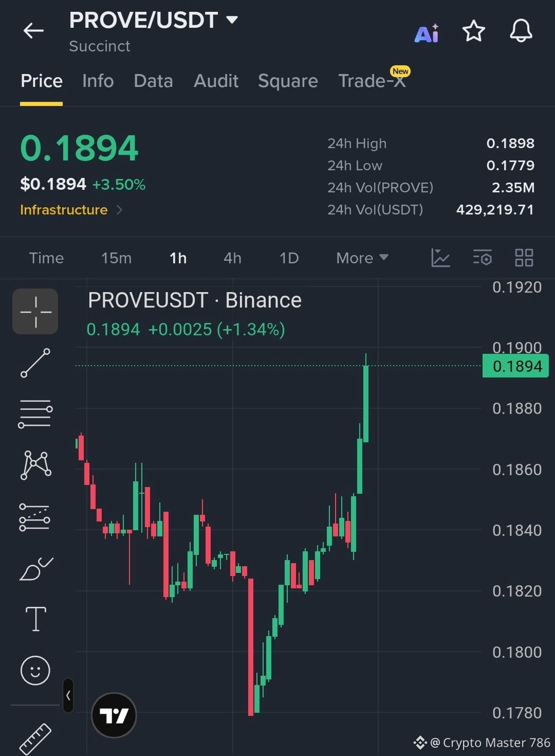Viewport: 555px width, 756px height.
Task: Toggle the favorite star for PROVE/USDT
Action: point(473,31)
